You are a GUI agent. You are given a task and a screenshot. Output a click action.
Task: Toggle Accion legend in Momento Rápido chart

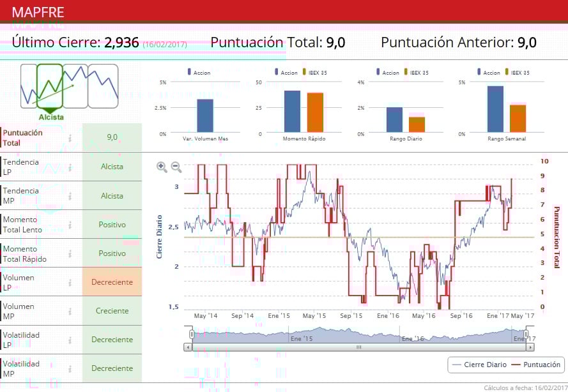[x=286, y=72]
